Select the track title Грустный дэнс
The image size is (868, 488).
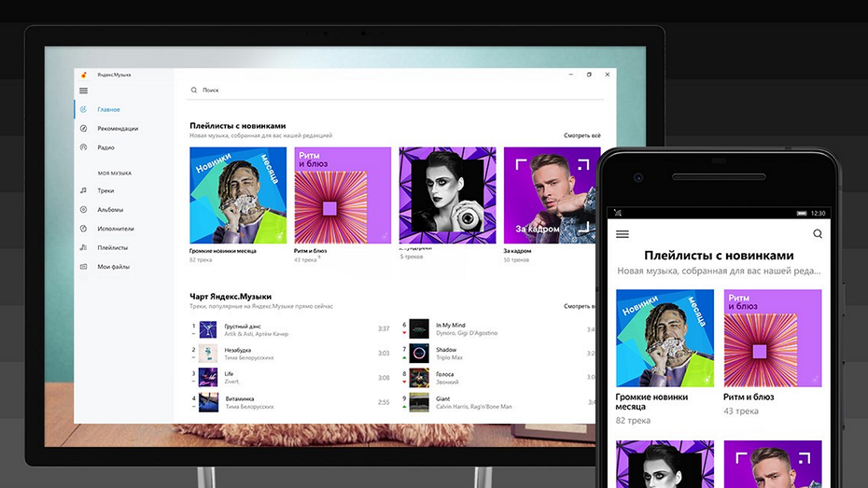tap(243, 327)
